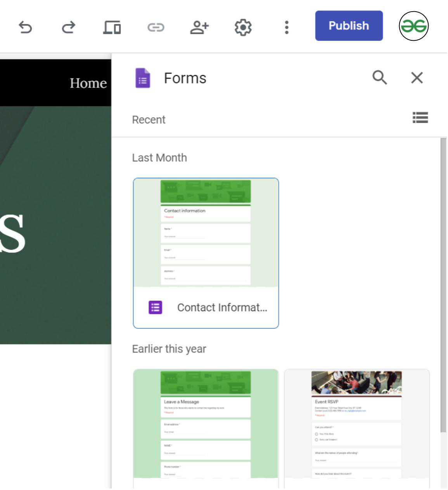The height and width of the screenshot is (490, 448).
Task: Open the device preview mode
Action: coord(112,27)
